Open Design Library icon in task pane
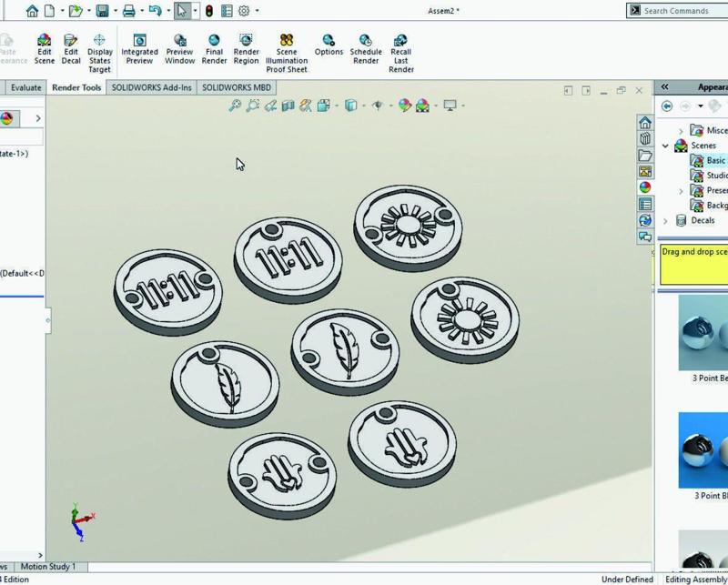This screenshot has width=728, height=585. pyautogui.click(x=645, y=139)
